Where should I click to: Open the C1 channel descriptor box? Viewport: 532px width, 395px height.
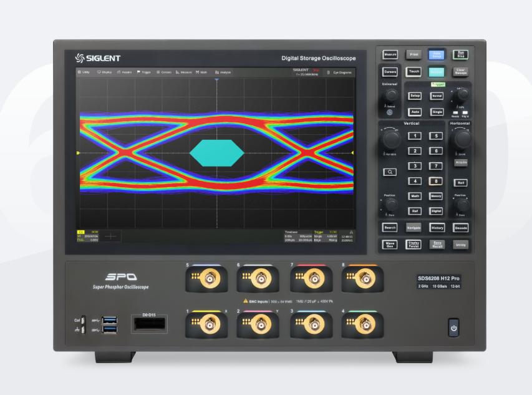[x=88, y=236]
